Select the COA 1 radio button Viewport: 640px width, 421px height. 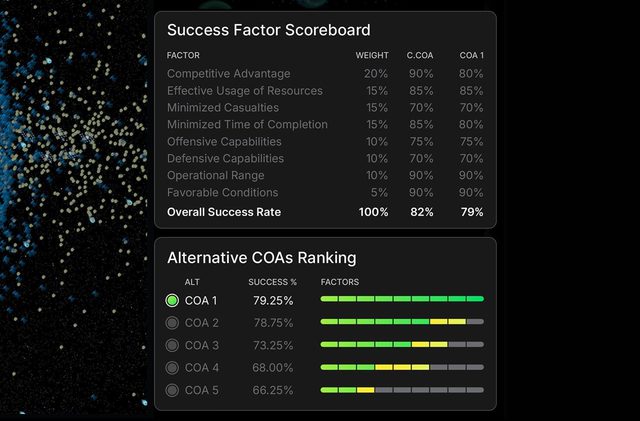172,300
